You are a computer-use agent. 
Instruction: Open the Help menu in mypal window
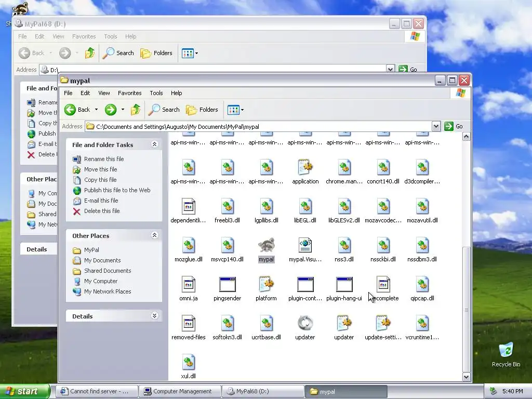177,93
